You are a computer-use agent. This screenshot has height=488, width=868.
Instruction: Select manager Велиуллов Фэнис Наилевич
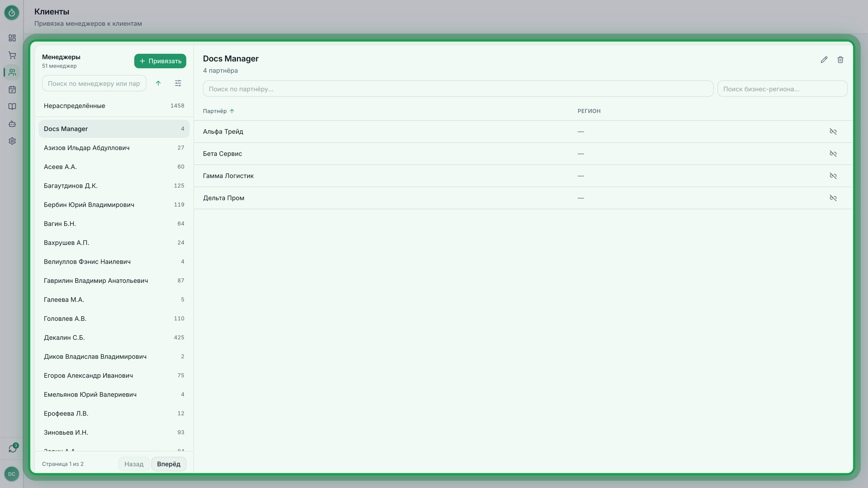click(114, 262)
